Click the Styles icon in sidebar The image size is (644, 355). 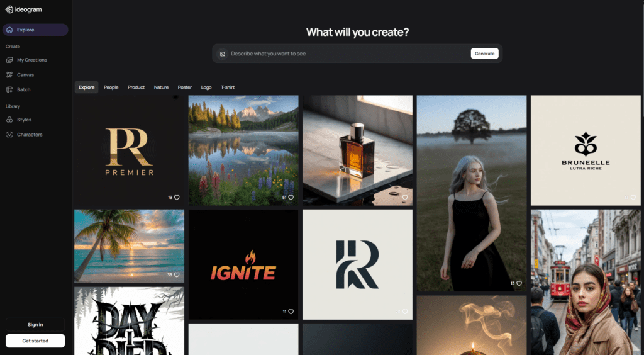pos(9,120)
